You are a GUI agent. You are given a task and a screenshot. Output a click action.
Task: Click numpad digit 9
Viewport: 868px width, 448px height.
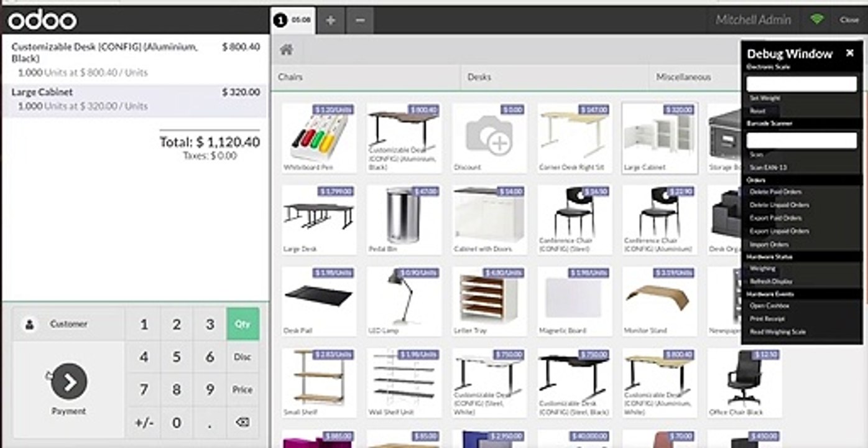(210, 390)
